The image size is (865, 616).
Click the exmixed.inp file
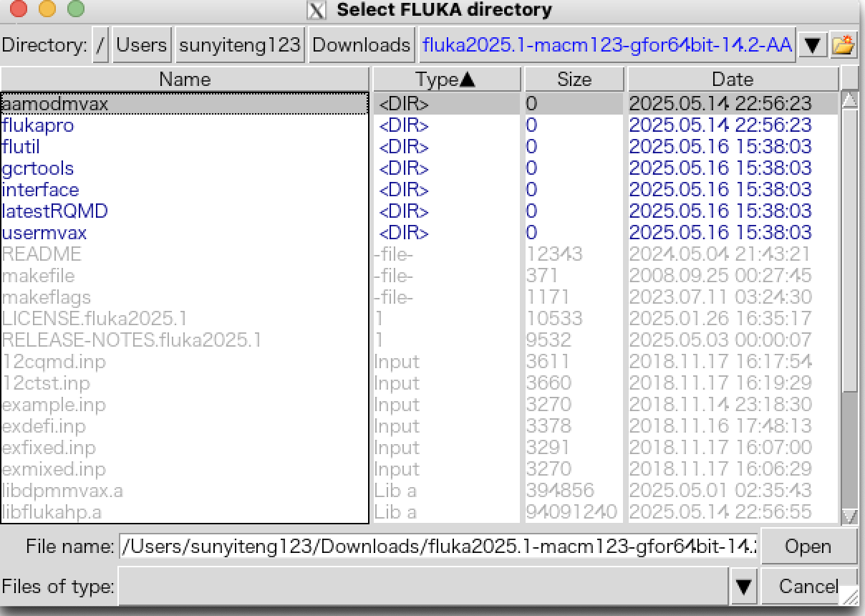coord(54,469)
